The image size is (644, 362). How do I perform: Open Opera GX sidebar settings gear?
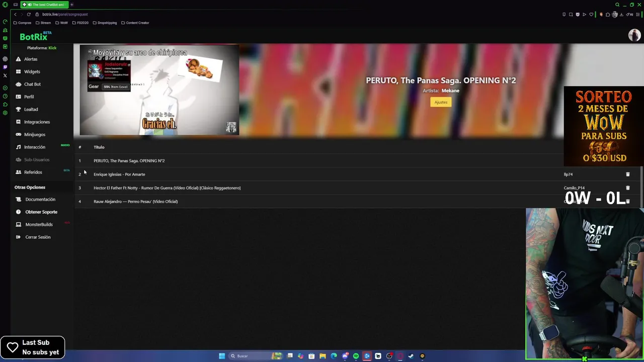pyautogui.click(x=5, y=113)
